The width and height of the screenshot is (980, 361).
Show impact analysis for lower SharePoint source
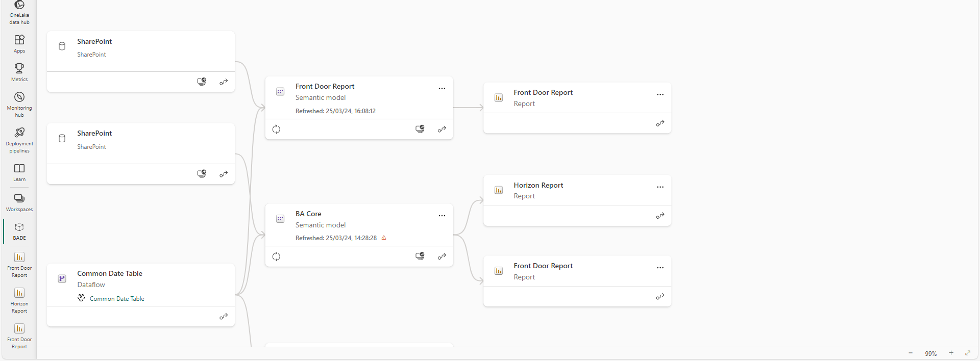tap(202, 174)
